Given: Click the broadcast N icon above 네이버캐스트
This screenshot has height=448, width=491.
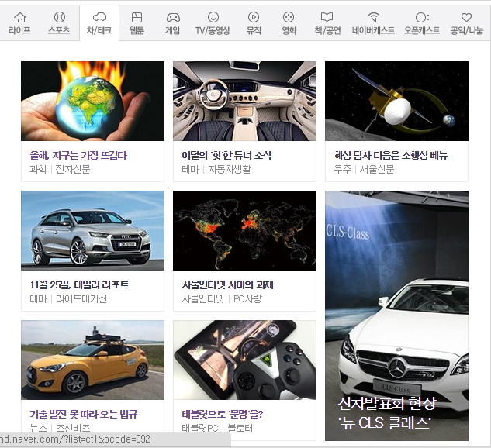Looking at the screenshot, I should coord(374,17).
